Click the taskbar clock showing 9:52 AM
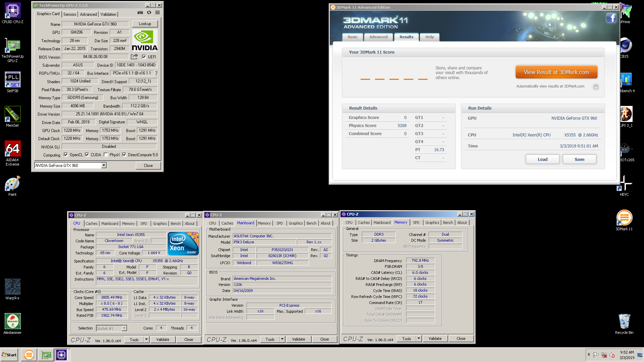The height and width of the screenshot is (362, 644). pyautogui.click(x=627, y=355)
